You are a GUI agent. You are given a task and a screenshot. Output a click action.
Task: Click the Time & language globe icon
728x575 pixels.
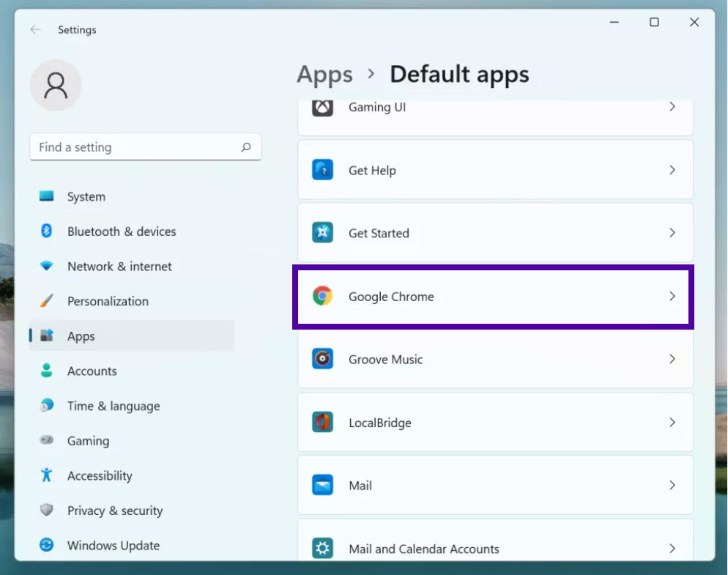[46, 405]
